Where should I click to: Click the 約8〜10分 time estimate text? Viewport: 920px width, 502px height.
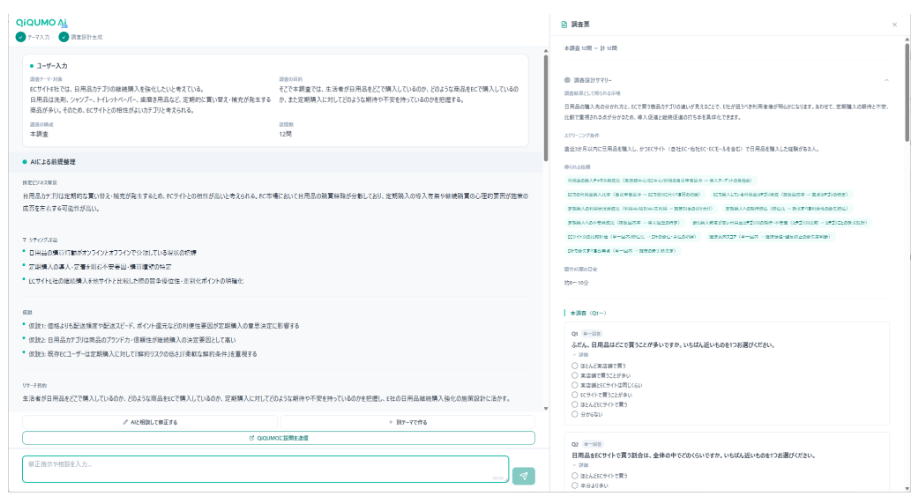[x=576, y=283]
